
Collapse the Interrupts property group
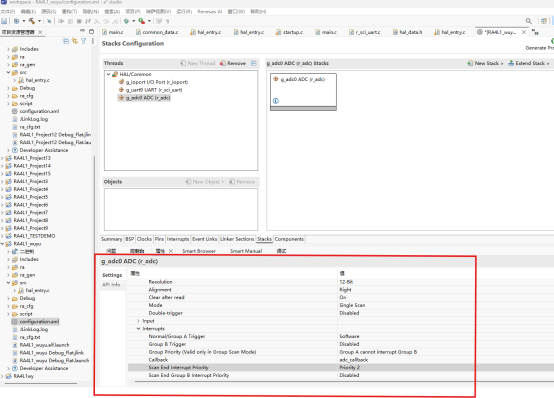tap(138, 329)
